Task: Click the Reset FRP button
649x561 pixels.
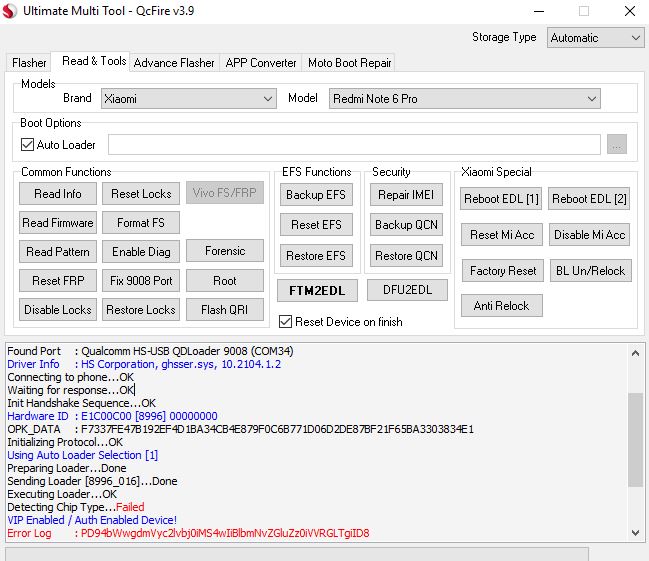Action: (x=58, y=281)
